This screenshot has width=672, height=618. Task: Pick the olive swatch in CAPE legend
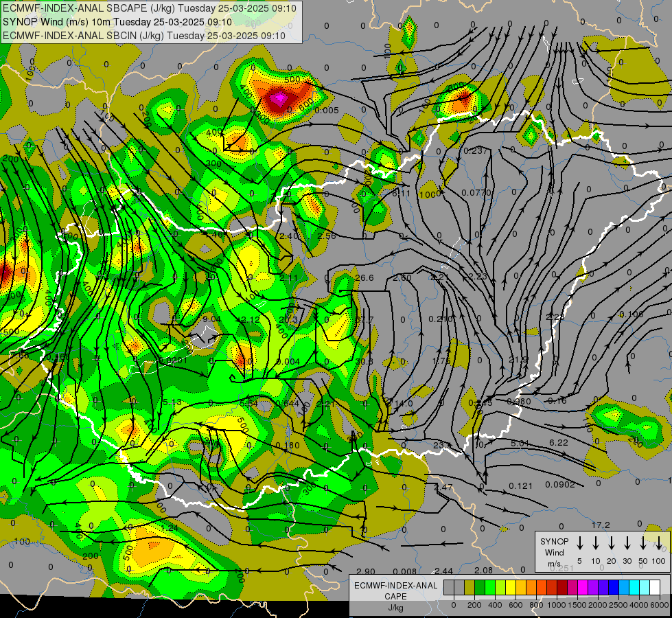click(x=470, y=587)
